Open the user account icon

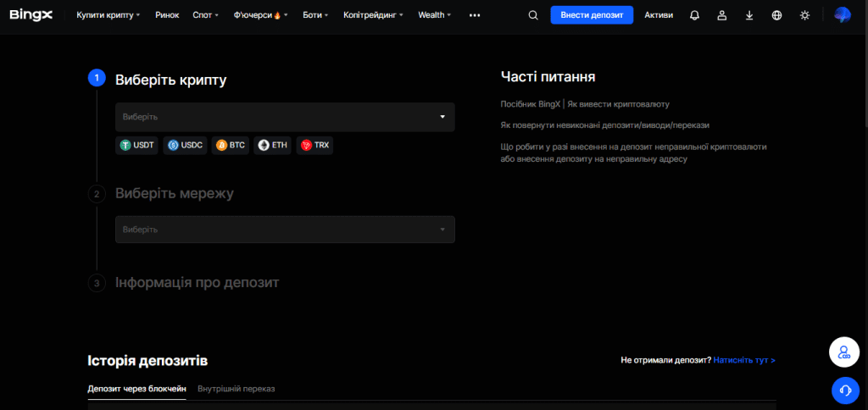(x=722, y=15)
